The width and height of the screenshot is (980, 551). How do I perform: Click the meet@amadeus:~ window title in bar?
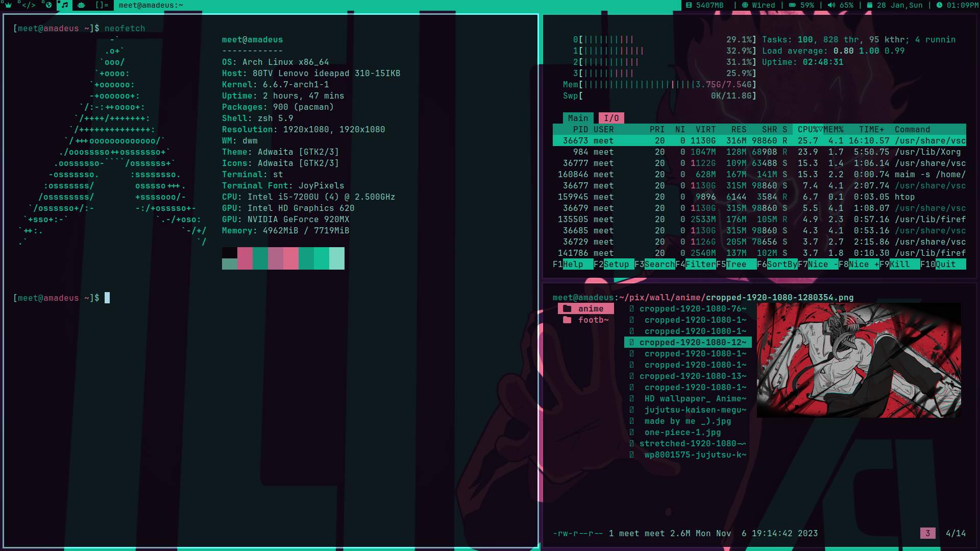tap(151, 5)
